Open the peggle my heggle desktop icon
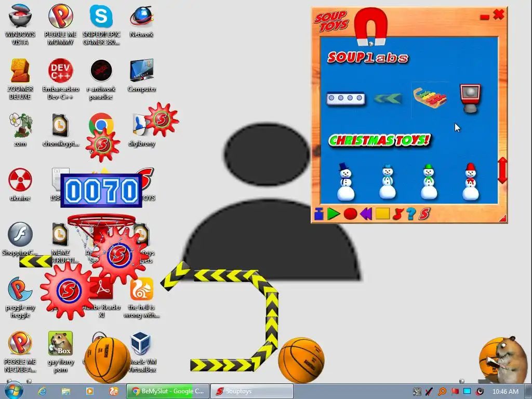Viewport: 532px width, 399px height. [x=20, y=297]
